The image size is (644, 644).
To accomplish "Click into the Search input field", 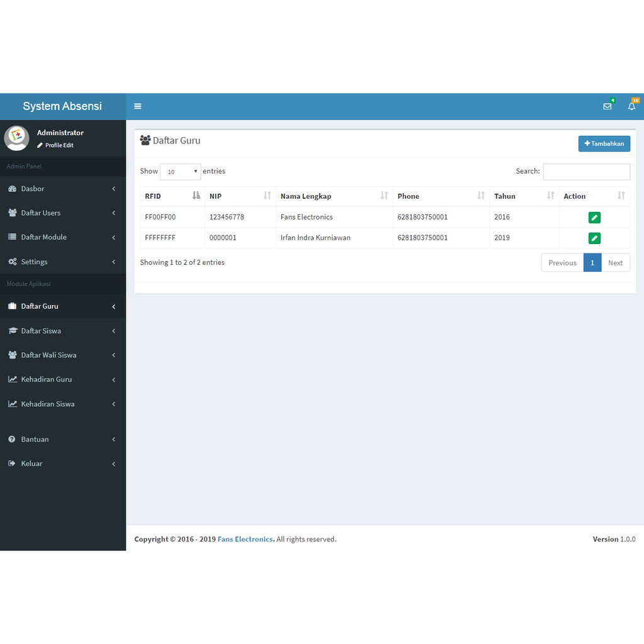I will (x=586, y=172).
